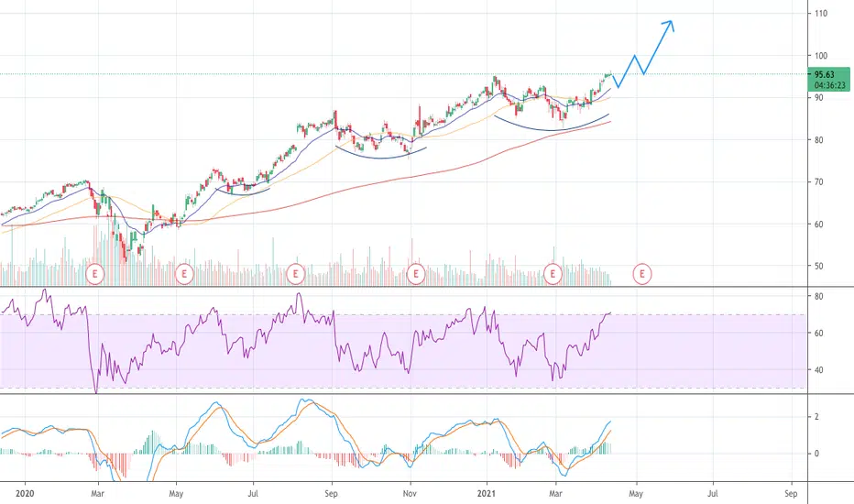
Task: Click the 100 label on the price axis
Action: (821, 56)
